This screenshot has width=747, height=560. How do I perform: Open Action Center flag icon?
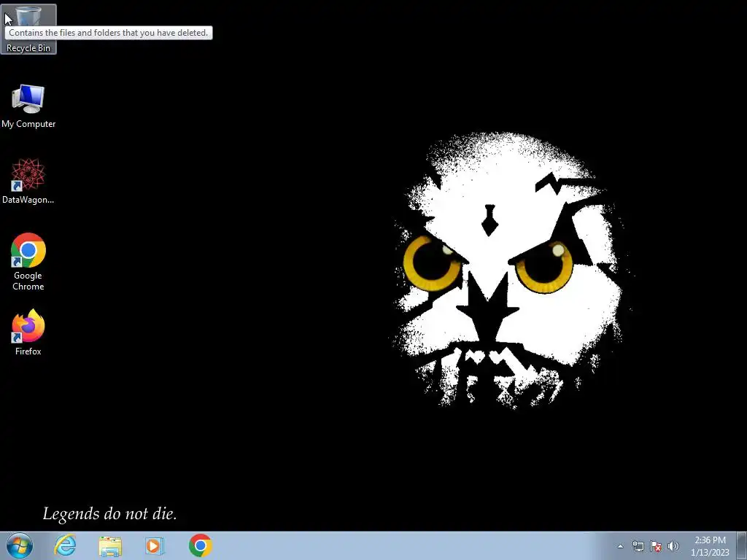pyautogui.click(x=656, y=546)
